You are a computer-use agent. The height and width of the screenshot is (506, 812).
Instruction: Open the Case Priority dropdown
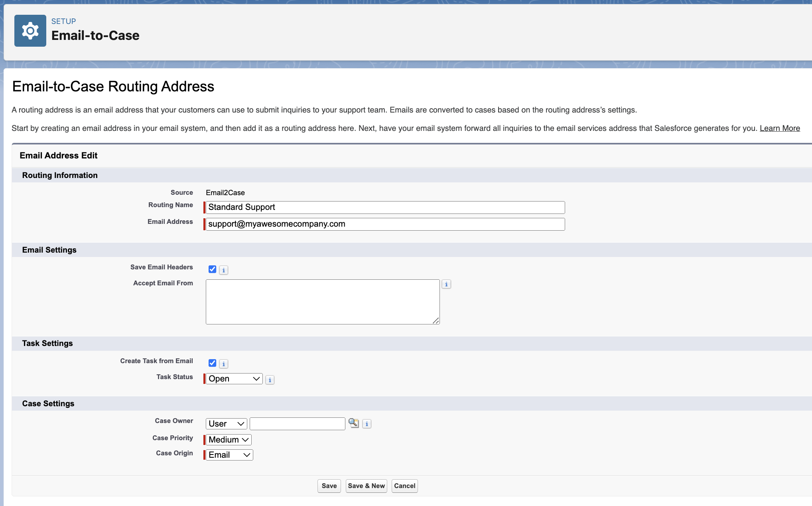point(229,440)
